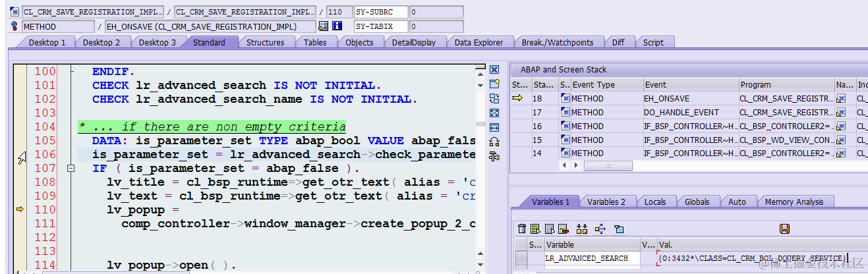
Task: Click the EH_ONSAVE event cell in the stack
Action: click(x=691, y=98)
